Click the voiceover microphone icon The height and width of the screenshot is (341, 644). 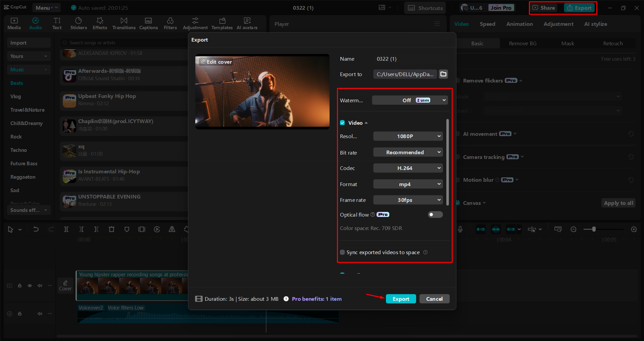click(460, 229)
